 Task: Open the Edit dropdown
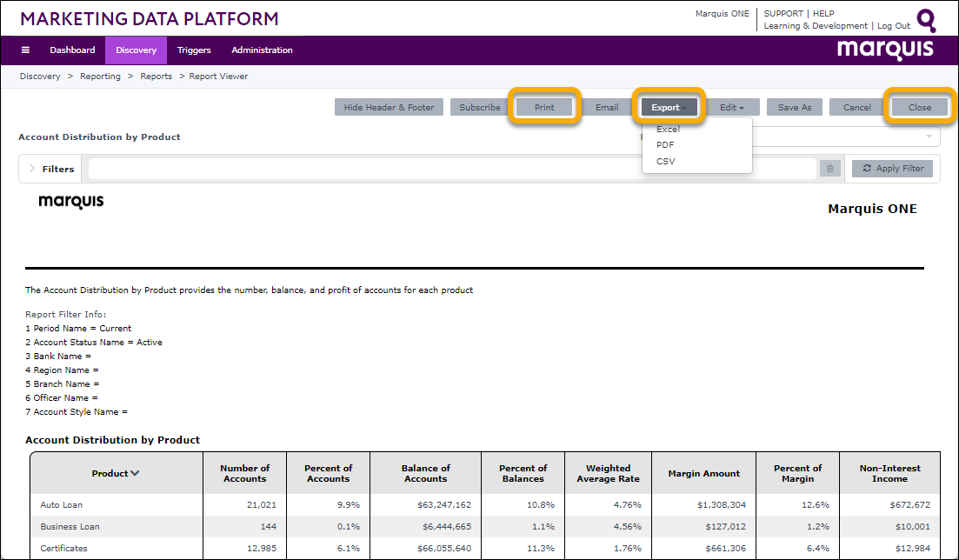click(731, 107)
